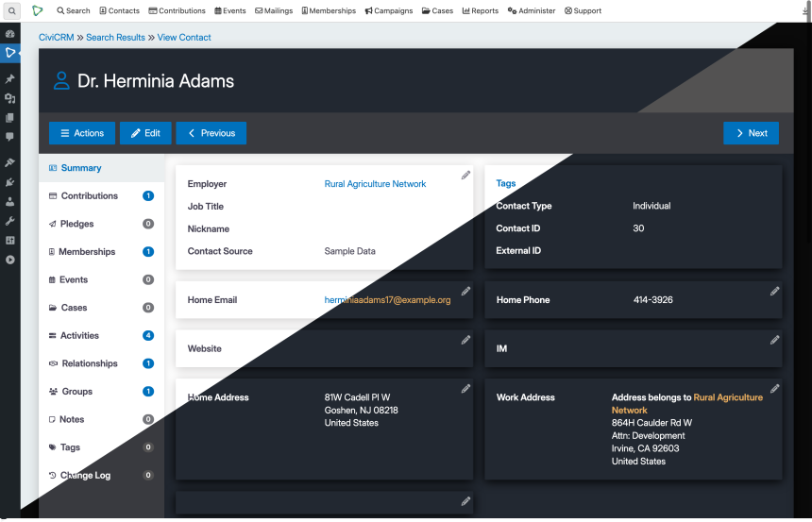Image resolution: width=812 pixels, height=522 pixels.
Task: Expand the Administer menu
Action: tap(532, 10)
